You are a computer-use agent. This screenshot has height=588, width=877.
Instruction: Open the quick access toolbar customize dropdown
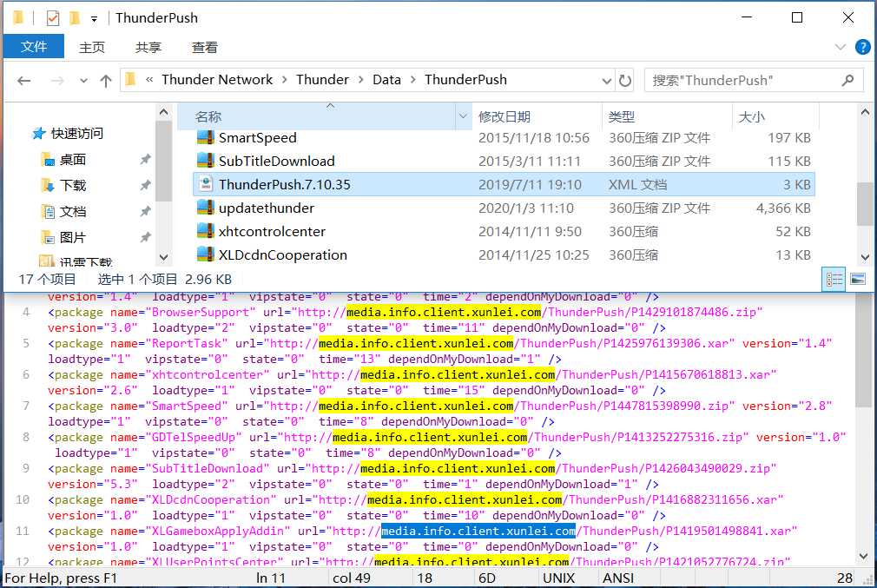click(x=94, y=19)
